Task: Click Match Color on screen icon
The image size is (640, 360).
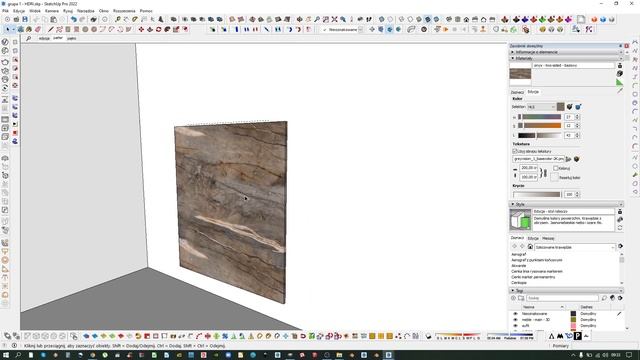Action: 578,107
